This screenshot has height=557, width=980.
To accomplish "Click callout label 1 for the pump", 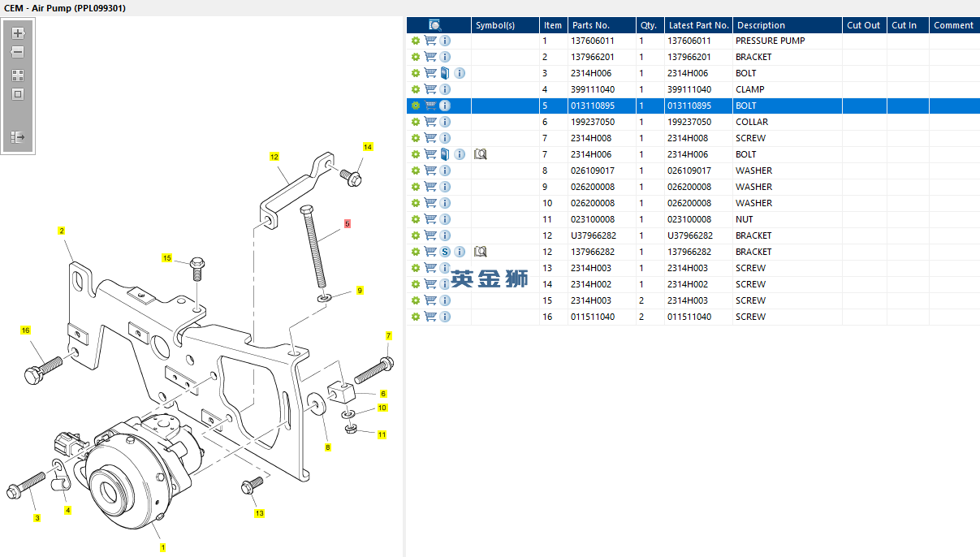I will (x=162, y=547).
